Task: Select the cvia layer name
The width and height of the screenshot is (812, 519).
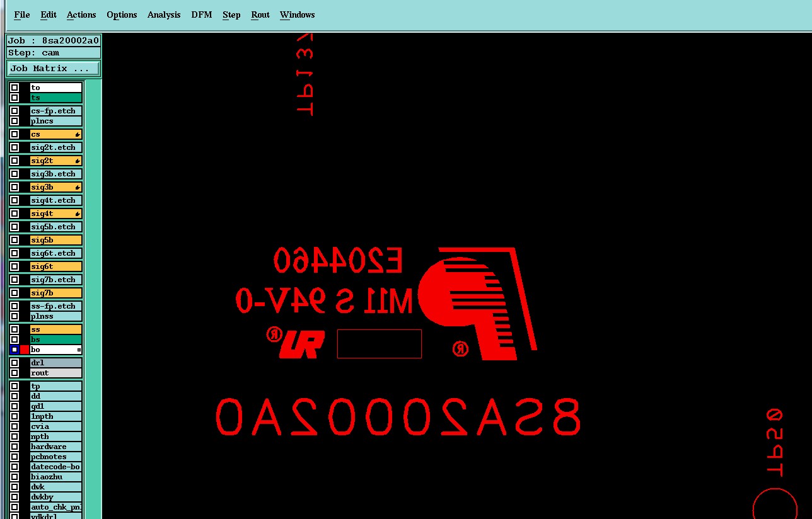Action: pos(56,426)
